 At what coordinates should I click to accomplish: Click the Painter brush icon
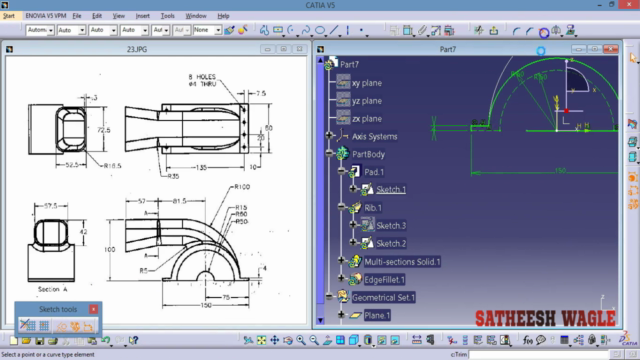pos(229,30)
